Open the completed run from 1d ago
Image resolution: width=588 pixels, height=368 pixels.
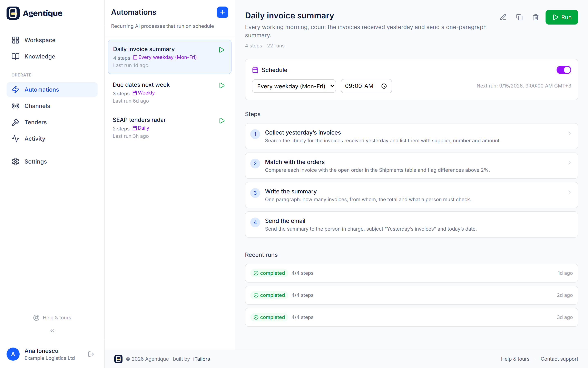[x=411, y=273]
